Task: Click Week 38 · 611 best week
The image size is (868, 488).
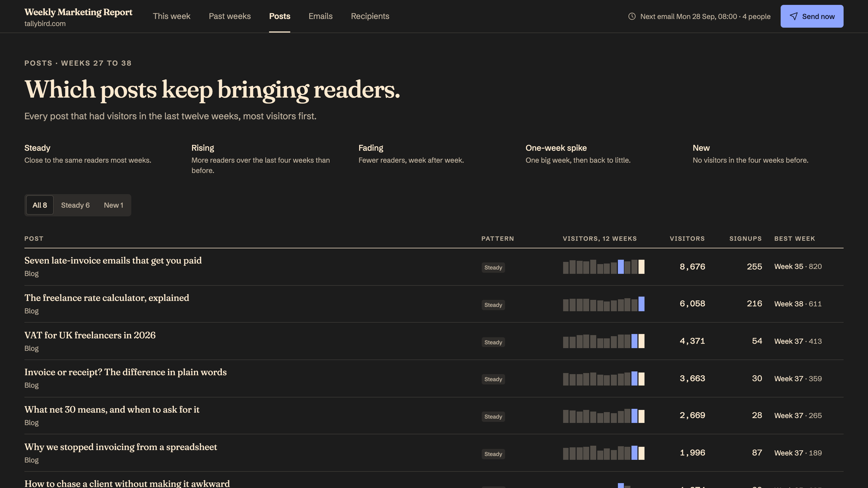Action: [798, 304]
